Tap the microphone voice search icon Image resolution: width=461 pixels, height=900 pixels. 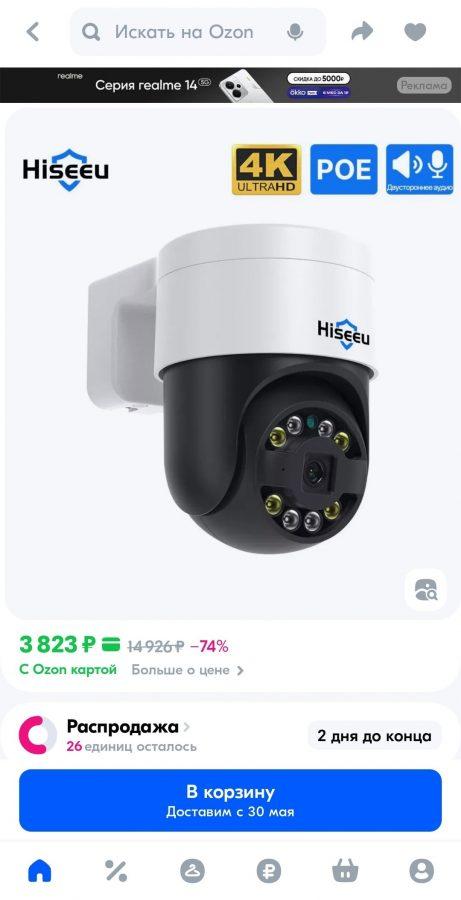(x=295, y=32)
